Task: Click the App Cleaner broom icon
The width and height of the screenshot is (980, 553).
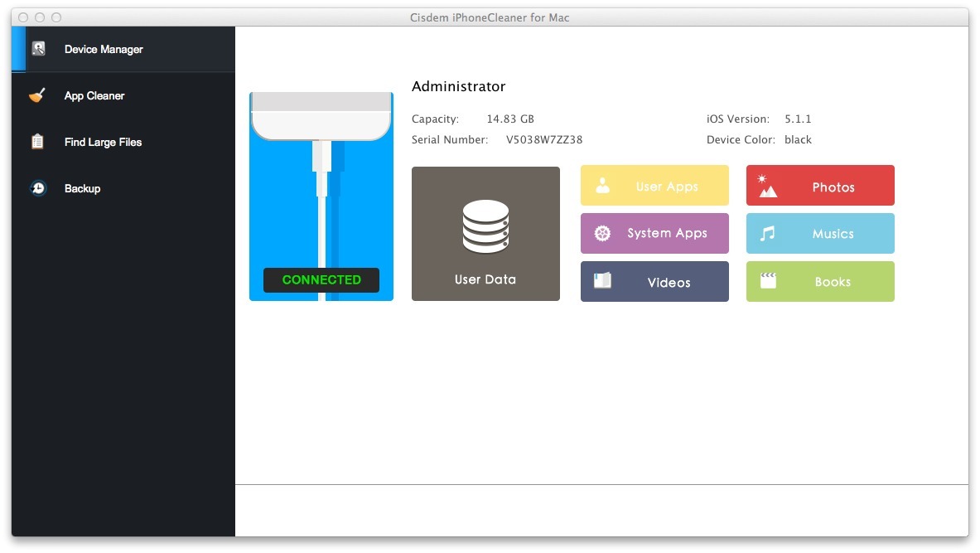Action: coord(37,95)
